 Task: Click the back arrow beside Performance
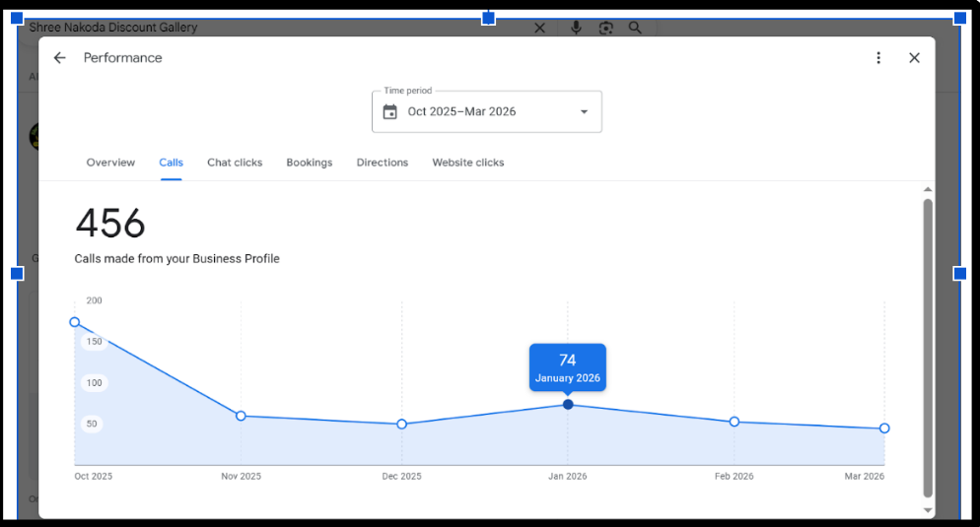(60, 58)
